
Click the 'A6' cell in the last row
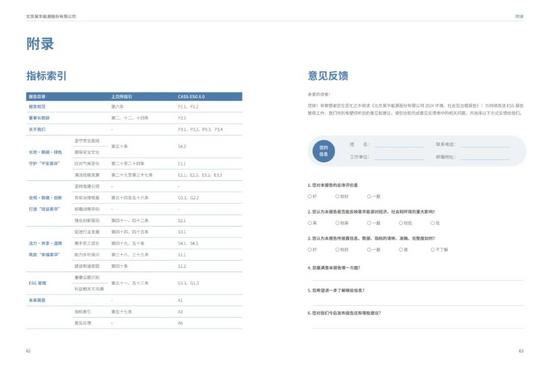point(180,323)
